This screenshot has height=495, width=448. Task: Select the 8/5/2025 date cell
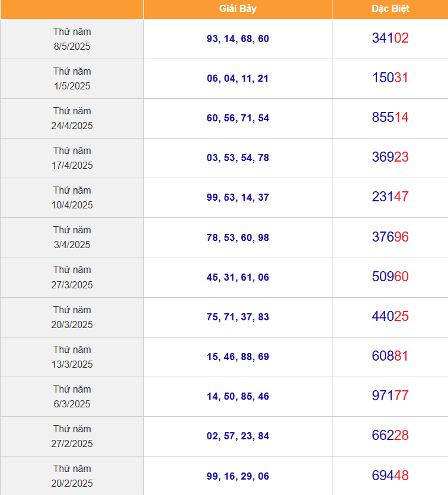pyautogui.click(x=72, y=39)
